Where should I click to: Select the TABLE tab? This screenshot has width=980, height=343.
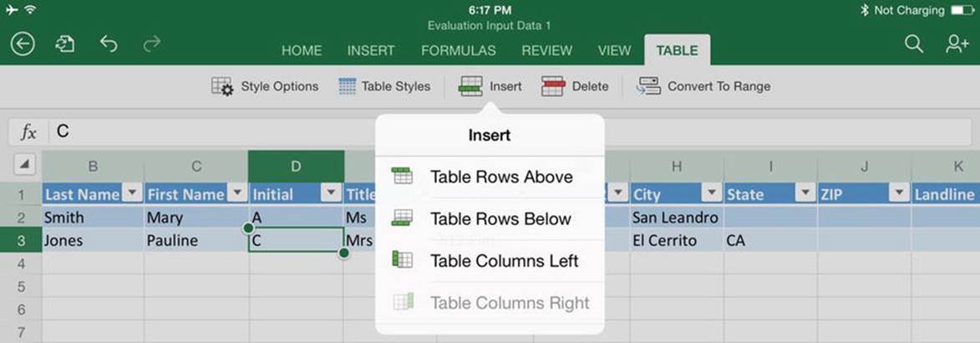pos(677,51)
